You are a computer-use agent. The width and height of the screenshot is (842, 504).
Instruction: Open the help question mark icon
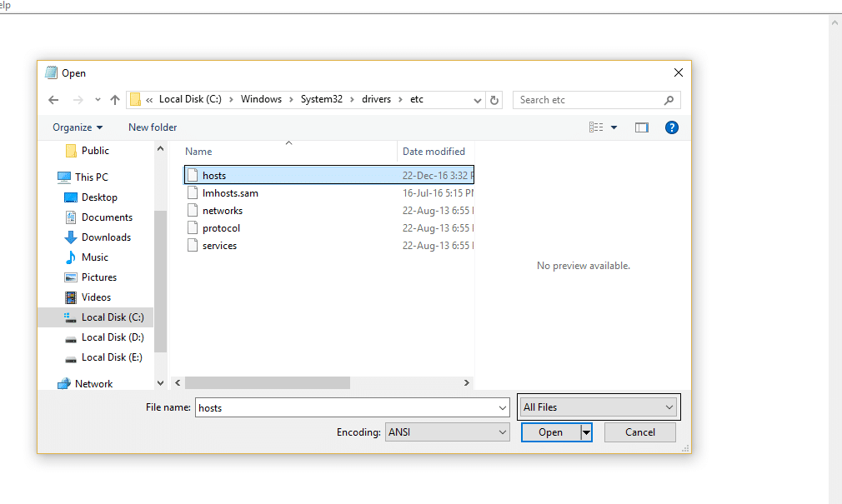coord(671,127)
